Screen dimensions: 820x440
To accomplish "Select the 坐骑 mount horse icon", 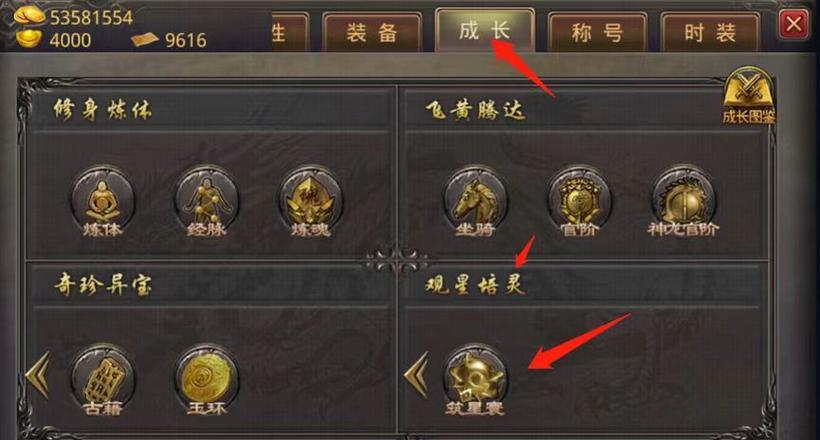I will [475, 201].
